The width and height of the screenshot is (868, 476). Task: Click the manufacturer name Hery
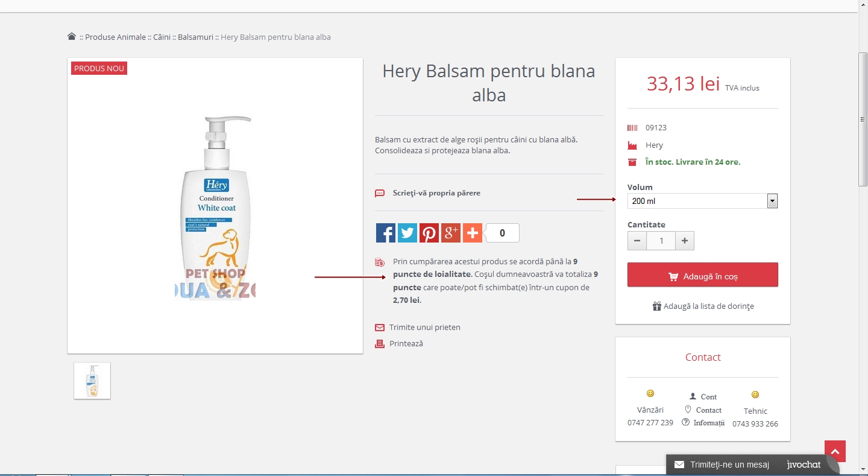click(654, 145)
